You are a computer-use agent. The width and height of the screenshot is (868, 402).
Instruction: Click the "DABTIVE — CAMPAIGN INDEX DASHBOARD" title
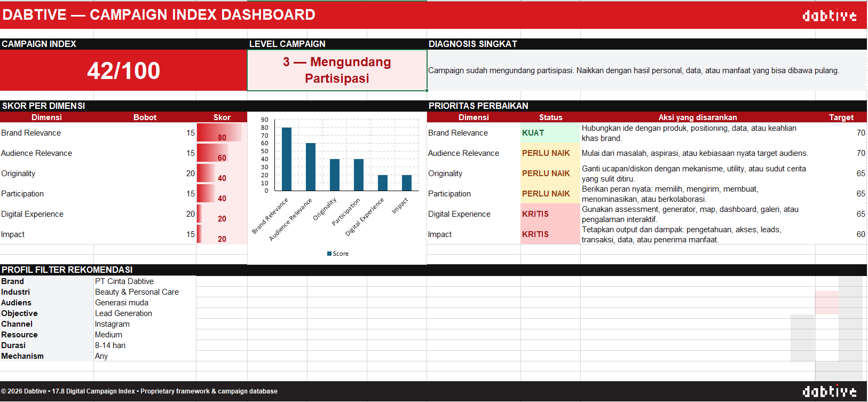[159, 15]
